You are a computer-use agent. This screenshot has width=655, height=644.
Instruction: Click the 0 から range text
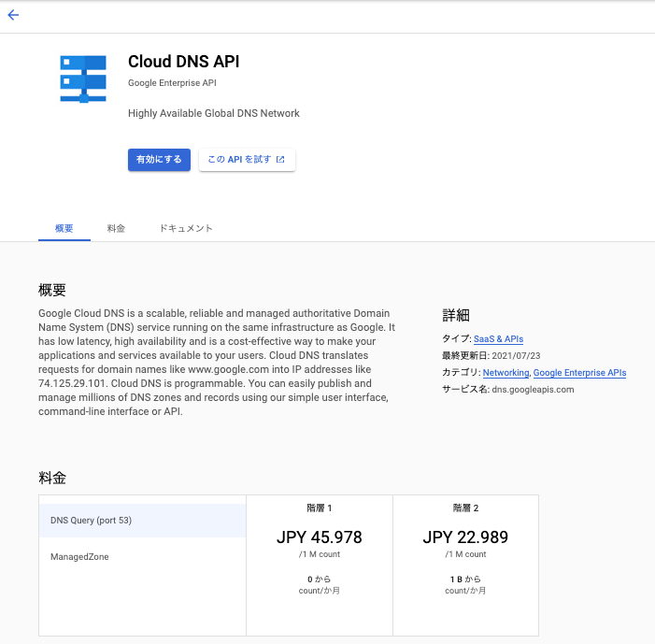point(320,579)
